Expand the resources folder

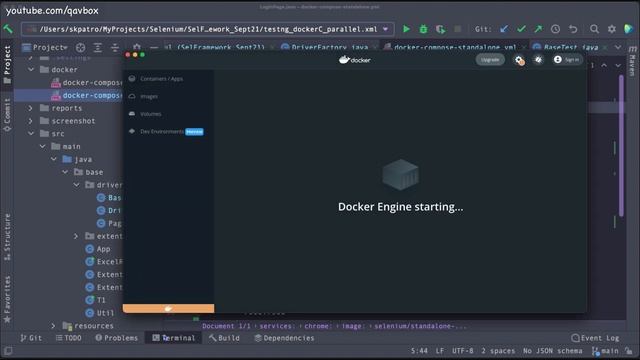pyautogui.click(x=53, y=326)
